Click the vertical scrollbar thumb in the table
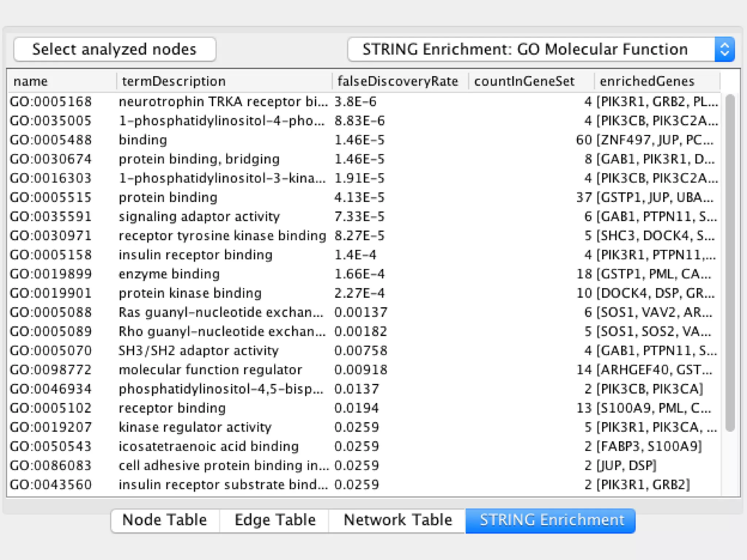 pos(730,262)
